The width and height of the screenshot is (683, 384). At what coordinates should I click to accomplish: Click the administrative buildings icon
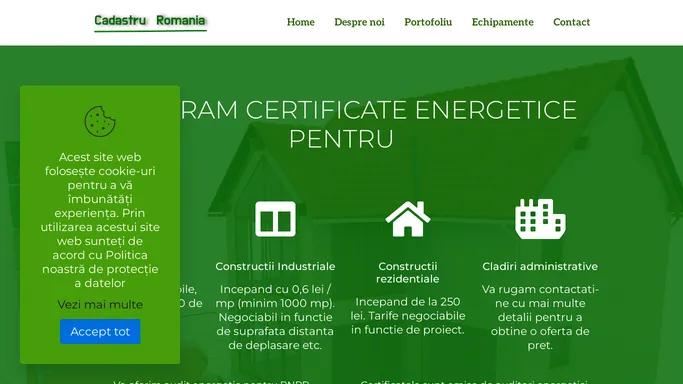(x=540, y=219)
